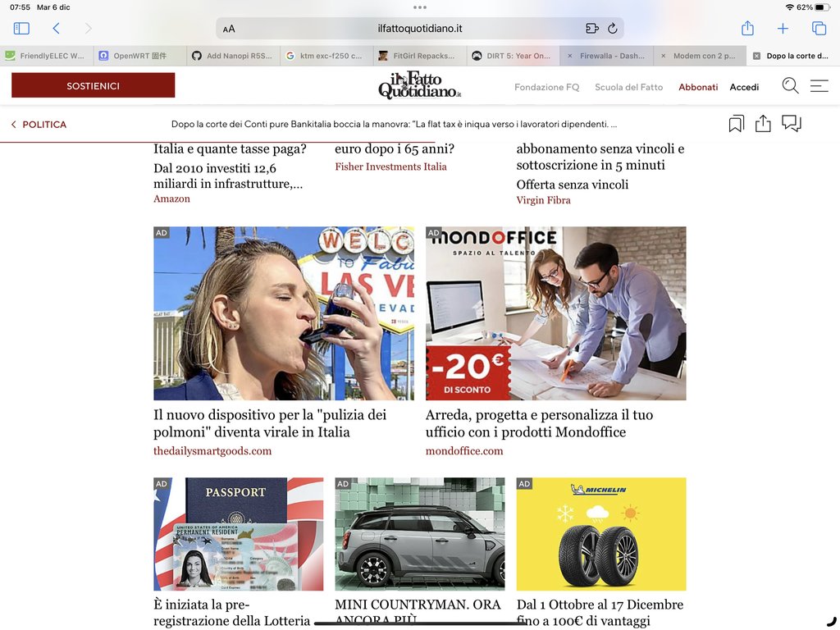Open the Mini Countryman ad image

(x=420, y=534)
